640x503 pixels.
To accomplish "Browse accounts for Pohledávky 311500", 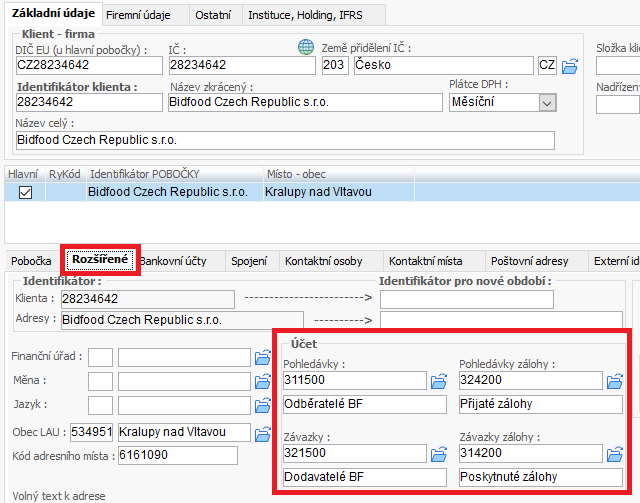I will (x=438, y=381).
